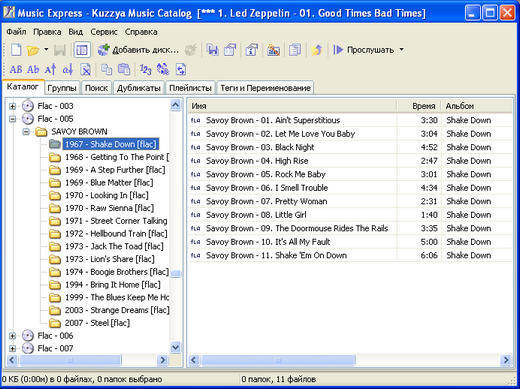
Task: Click the New catalog file icon
Action: coord(16,50)
